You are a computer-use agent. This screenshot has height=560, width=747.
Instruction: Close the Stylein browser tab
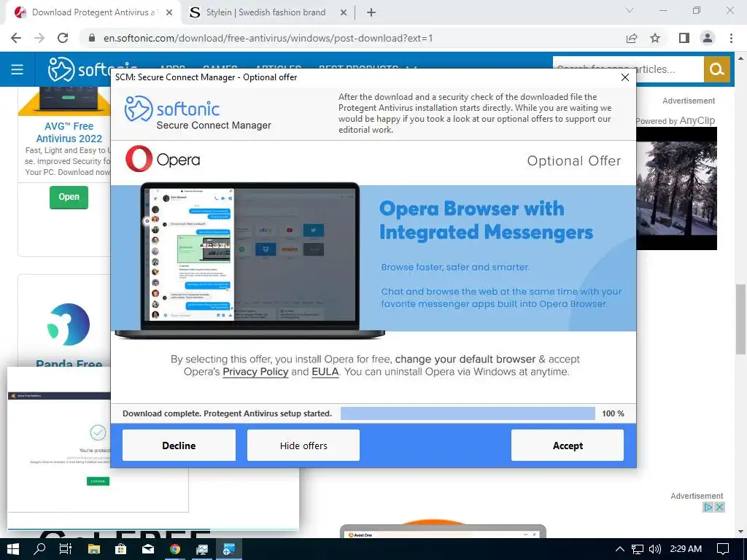(x=344, y=13)
